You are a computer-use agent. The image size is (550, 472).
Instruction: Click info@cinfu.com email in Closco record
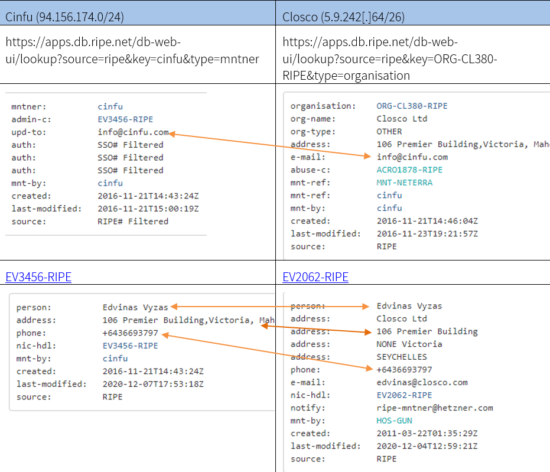click(x=412, y=157)
